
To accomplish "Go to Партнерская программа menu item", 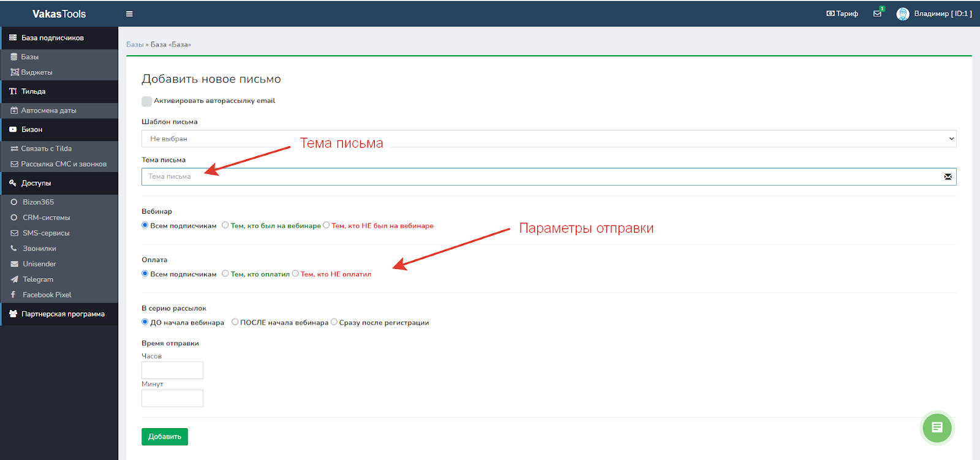I will 62,314.
